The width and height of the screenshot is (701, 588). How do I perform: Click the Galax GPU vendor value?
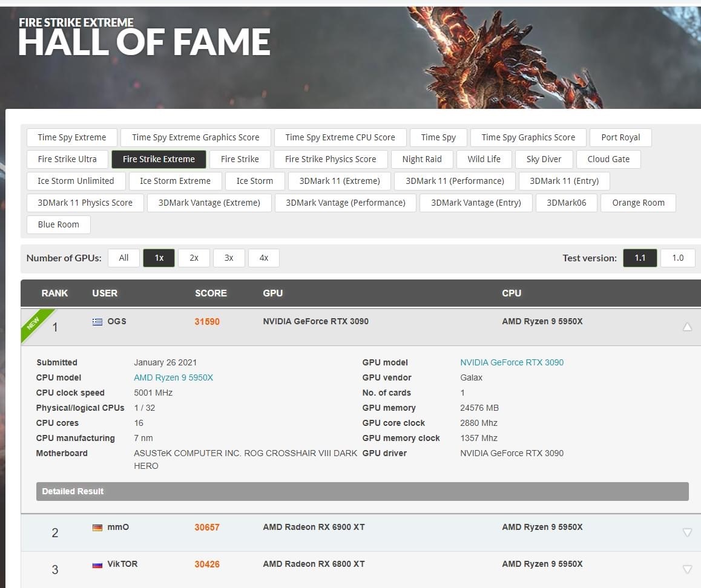471,377
